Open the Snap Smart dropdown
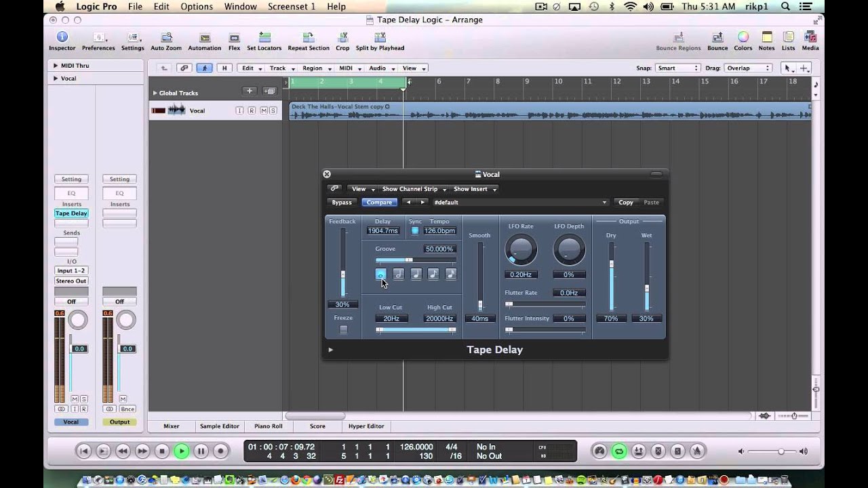The height and width of the screenshot is (488, 868). click(677, 68)
